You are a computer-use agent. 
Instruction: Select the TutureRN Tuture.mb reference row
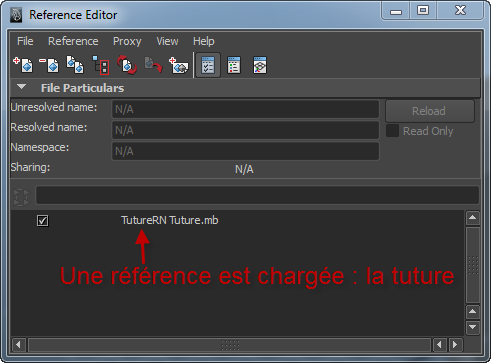(x=169, y=220)
